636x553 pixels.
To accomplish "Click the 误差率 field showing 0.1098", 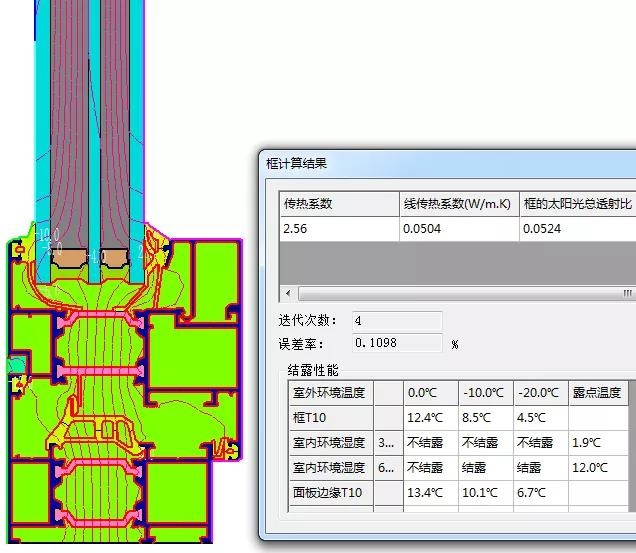I will click(x=397, y=343).
